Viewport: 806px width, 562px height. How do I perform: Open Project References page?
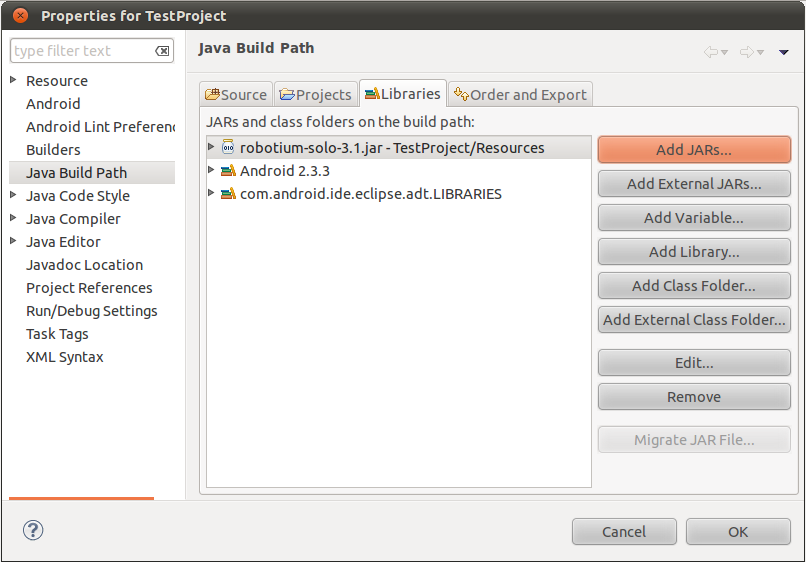point(89,288)
